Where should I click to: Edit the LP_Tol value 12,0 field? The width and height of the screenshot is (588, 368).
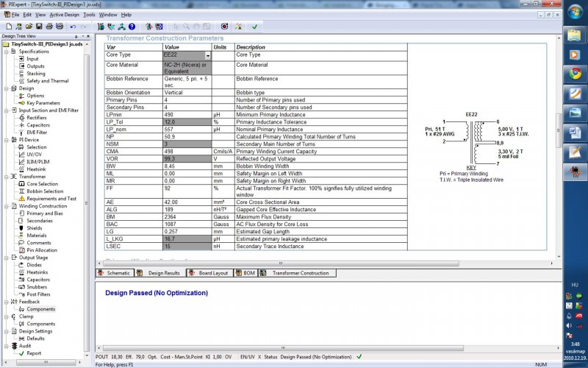coord(187,122)
